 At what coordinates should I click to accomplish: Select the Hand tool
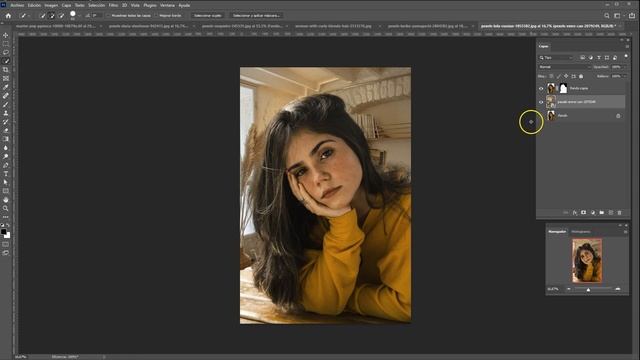click(6, 200)
